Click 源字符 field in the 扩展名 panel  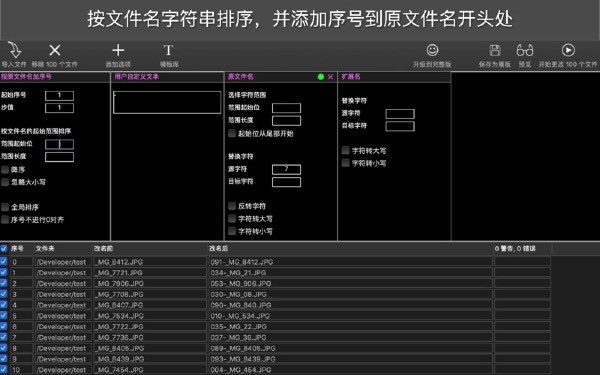pos(400,114)
